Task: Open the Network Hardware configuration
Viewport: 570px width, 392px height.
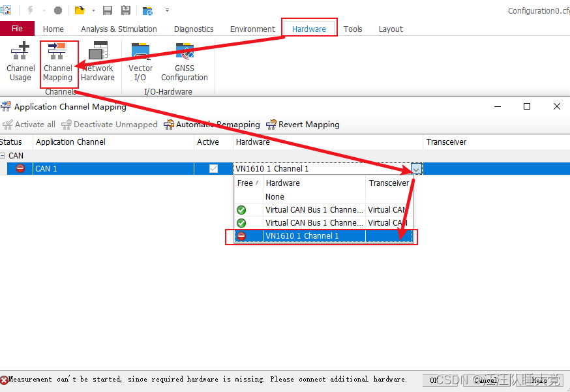Action: [x=98, y=62]
